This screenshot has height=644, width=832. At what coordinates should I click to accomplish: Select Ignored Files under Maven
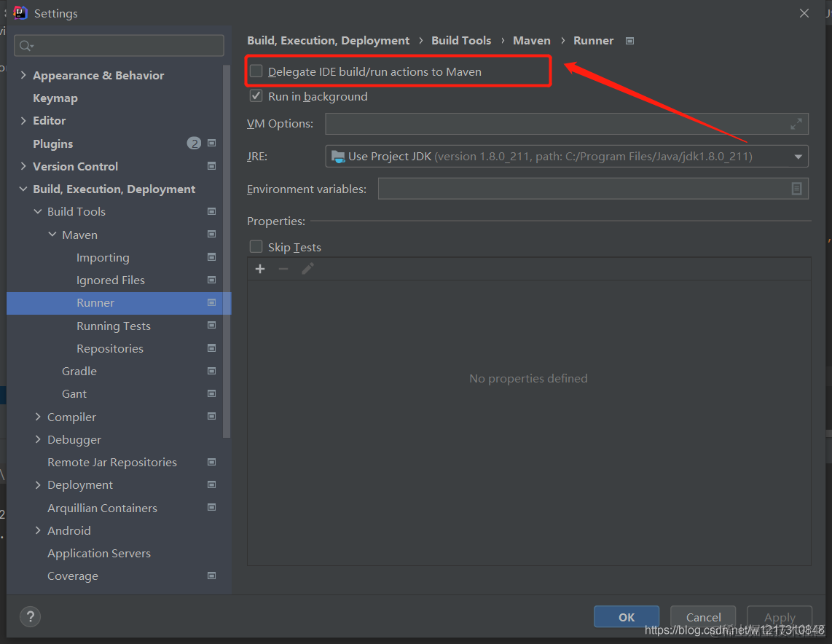tap(110, 280)
